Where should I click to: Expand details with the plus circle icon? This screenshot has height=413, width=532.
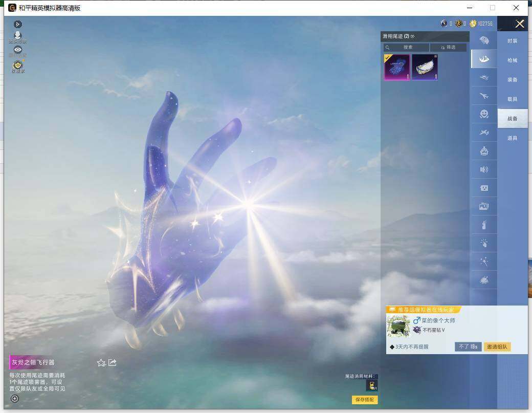click(x=15, y=399)
